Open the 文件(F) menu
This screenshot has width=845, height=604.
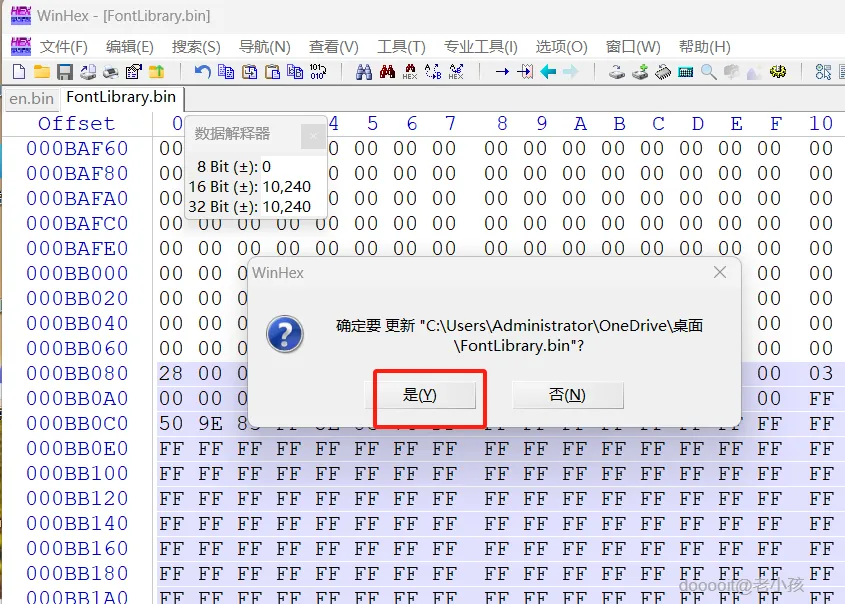coord(64,47)
